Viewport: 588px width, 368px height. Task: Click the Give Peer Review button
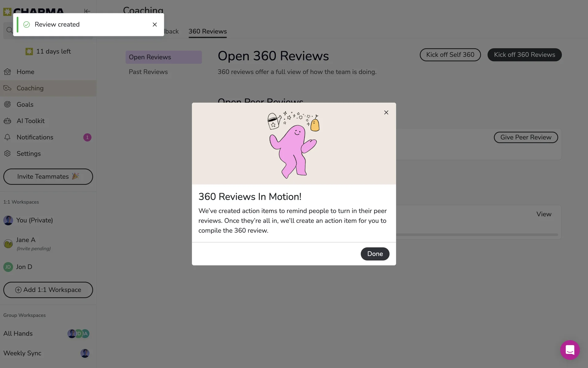pos(526,137)
